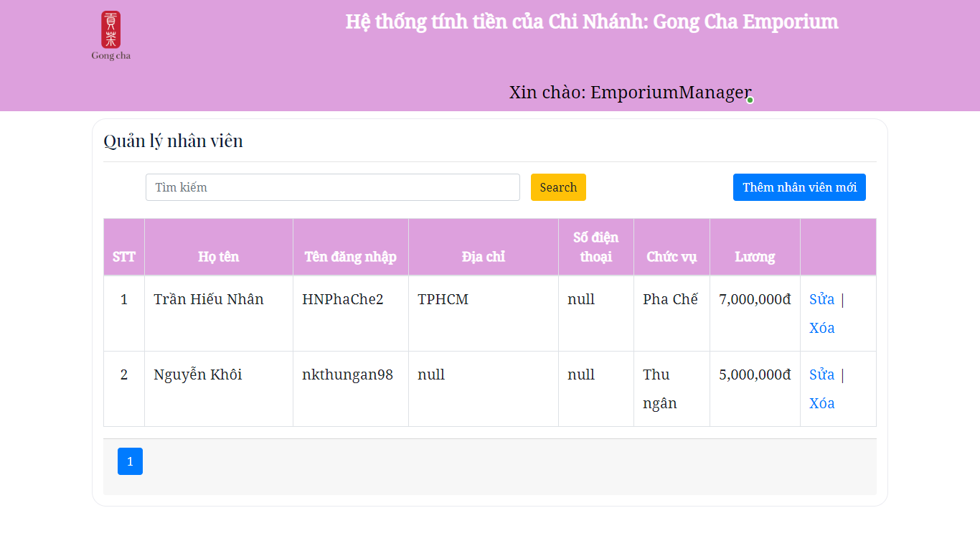This screenshot has width=980, height=551.
Task: Click the EmporiumManager greeting text
Action: pos(630,92)
